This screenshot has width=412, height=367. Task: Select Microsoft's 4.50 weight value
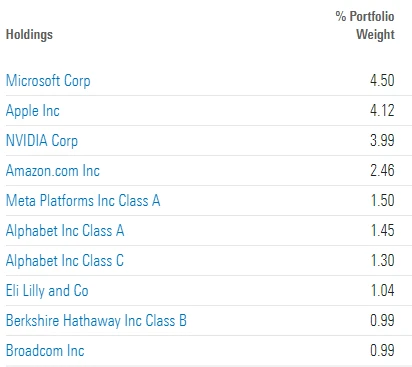(382, 80)
